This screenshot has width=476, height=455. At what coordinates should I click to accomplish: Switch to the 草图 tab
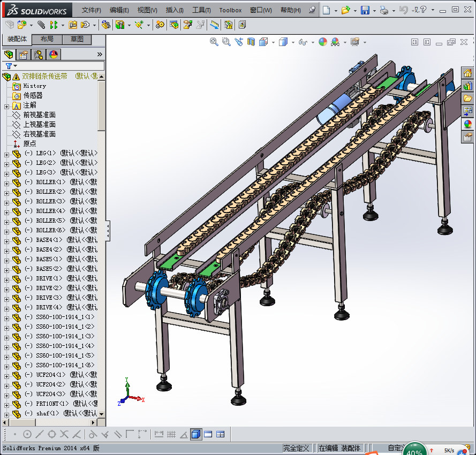(x=77, y=39)
